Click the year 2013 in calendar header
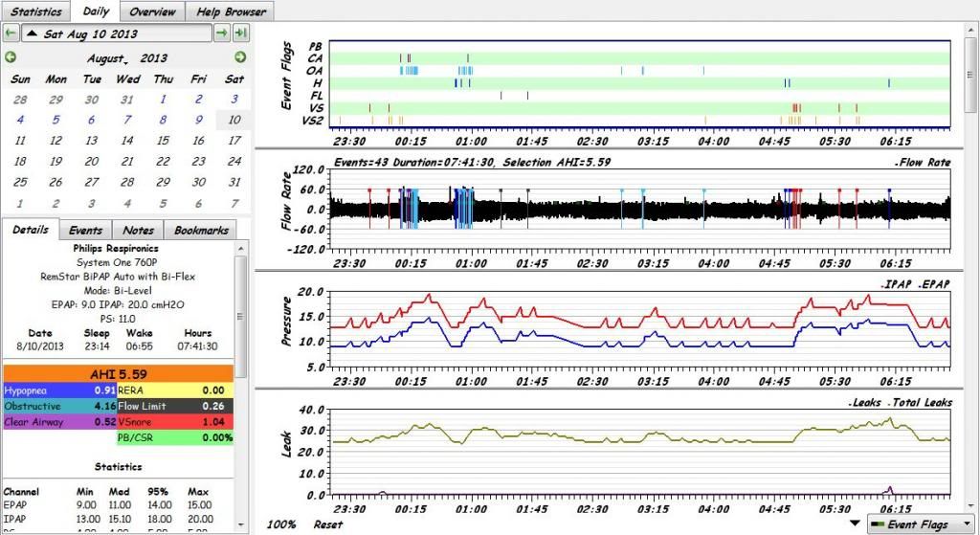980x535 pixels. coord(154,58)
